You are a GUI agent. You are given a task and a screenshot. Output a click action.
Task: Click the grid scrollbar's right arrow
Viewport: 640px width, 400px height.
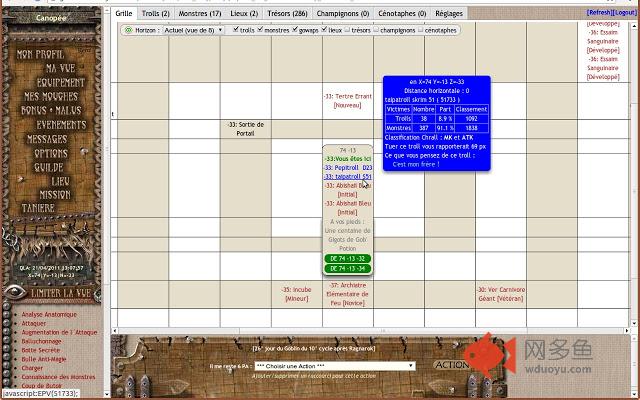pyautogui.click(x=627, y=331)
